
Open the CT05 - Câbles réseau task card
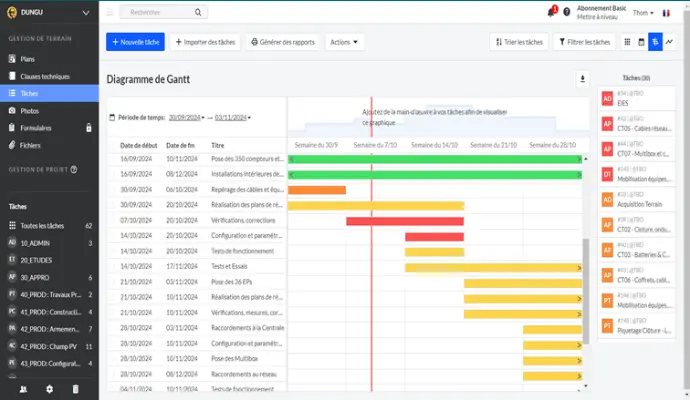point(636,124)
